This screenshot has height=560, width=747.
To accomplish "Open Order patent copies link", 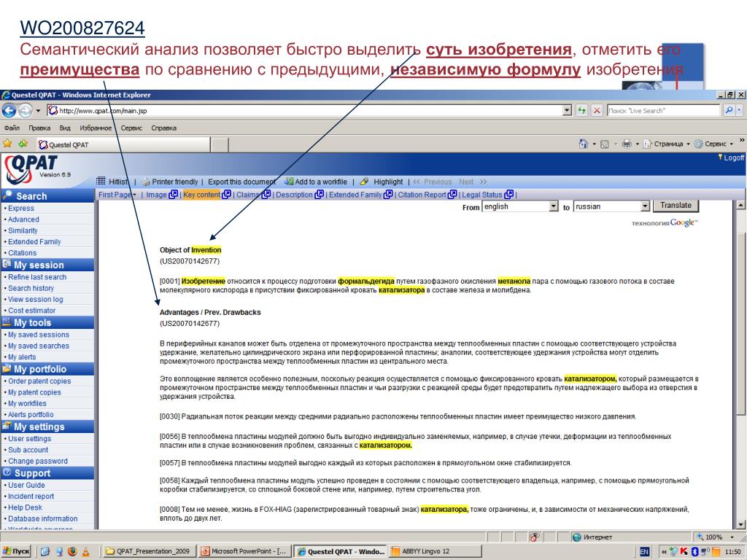I will 39,381.
